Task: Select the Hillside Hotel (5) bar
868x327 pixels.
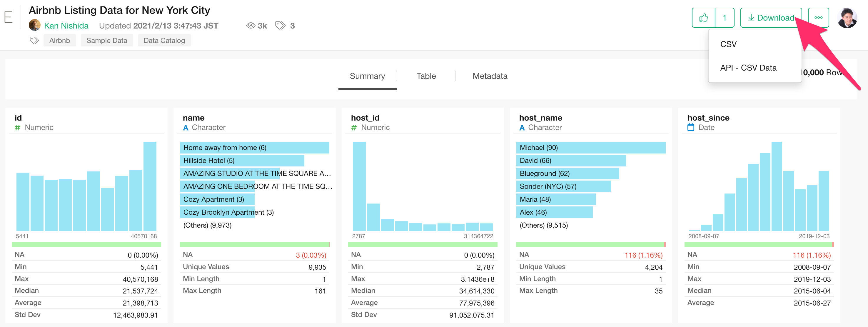Action: pos(242,161)
